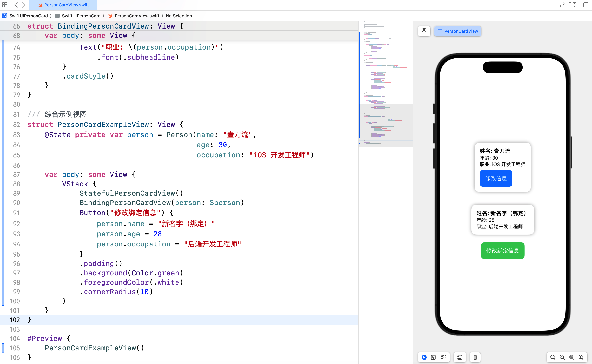592x364 pixels.
Task: Click the #Preview macro on line 104
Action: coord(45,338)
